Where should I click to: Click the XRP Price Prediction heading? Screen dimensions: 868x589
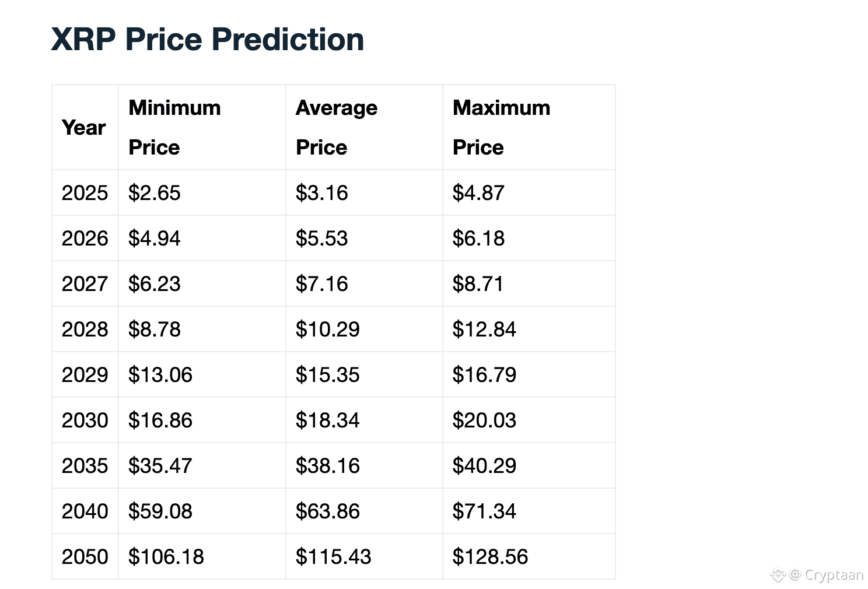point(208,40)
